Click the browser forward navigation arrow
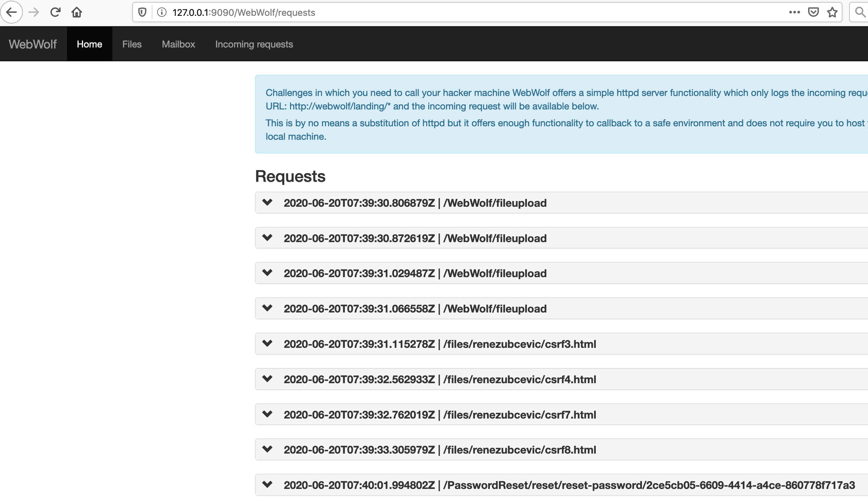The image size is (868, 497). [33, 12]
